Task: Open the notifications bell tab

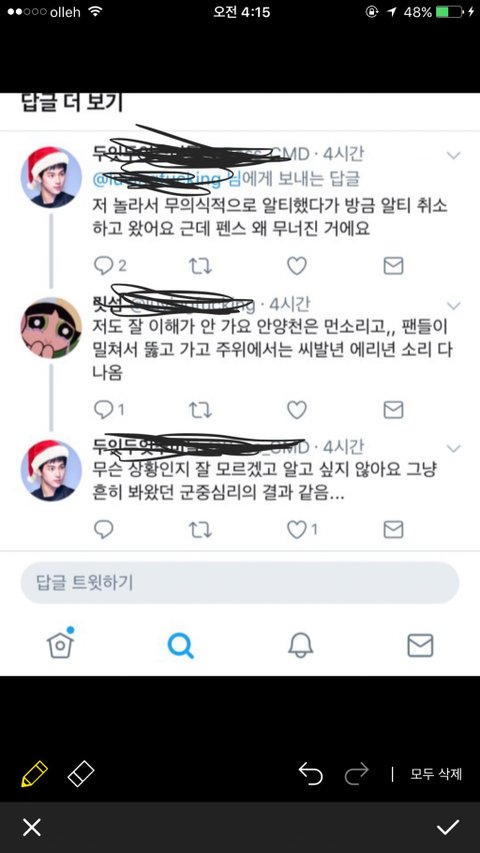Action: 300,645
